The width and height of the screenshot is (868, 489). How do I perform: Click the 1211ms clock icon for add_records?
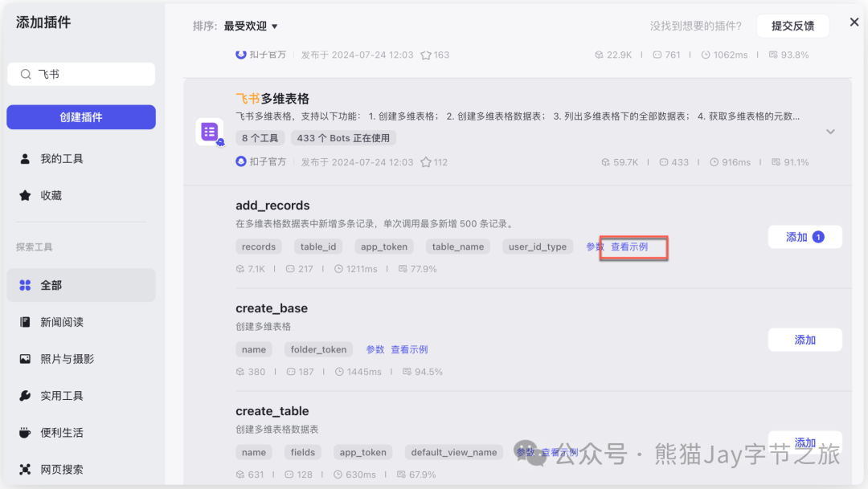click(x=339, y=269)
